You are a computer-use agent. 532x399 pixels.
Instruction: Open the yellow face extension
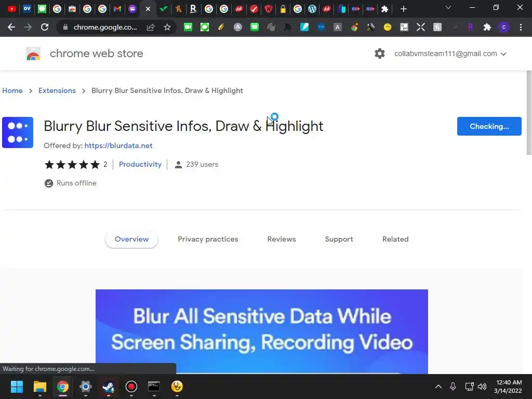[388, 27]
